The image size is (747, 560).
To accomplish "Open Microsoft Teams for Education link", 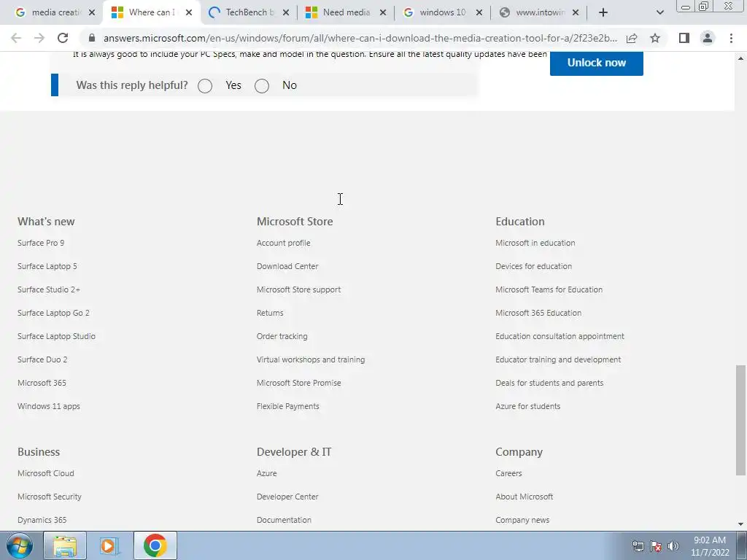I will pyautogui.click(x=549, y=289).
